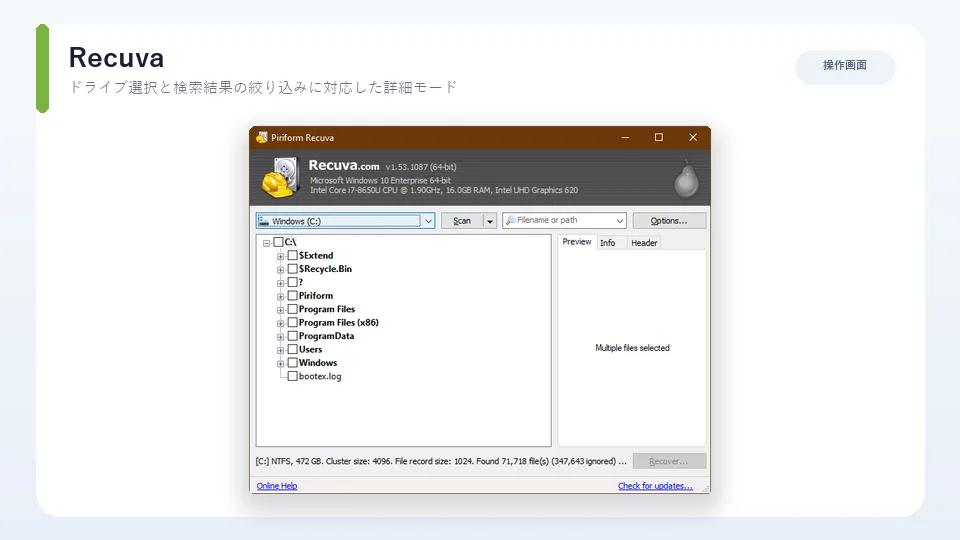Image resolution: width=960 pixels, height=540 pixels.
Task: Expand the Program Files tree node
Action: coord(280,310)
